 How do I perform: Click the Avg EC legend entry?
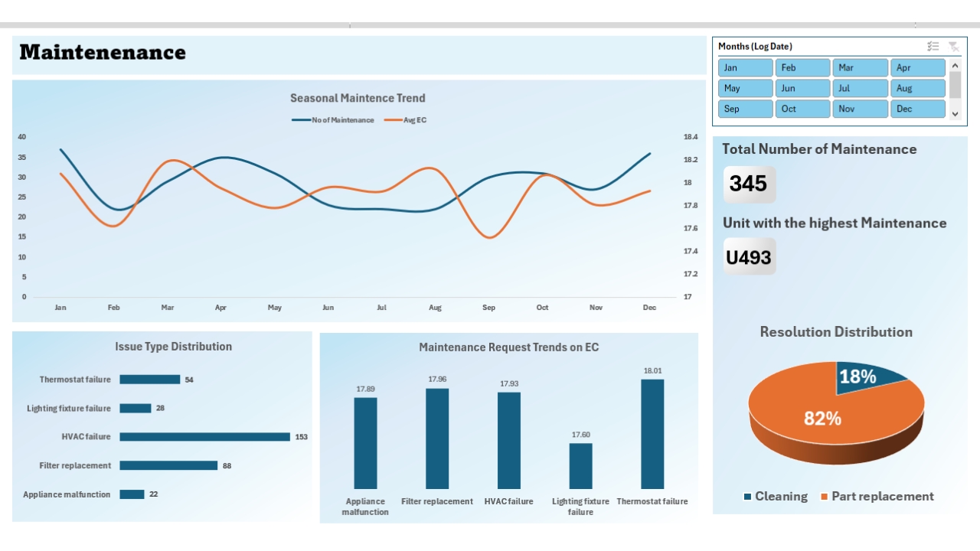pyautogui.click(x=405, y=120)
